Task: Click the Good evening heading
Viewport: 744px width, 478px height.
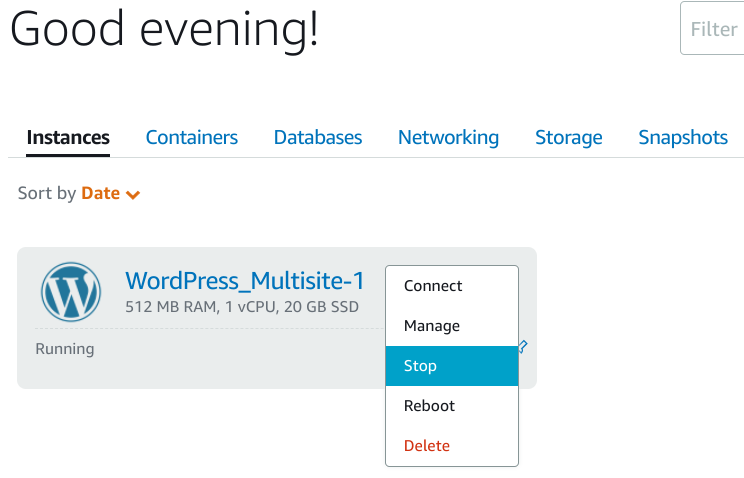Action: (164, 29)
